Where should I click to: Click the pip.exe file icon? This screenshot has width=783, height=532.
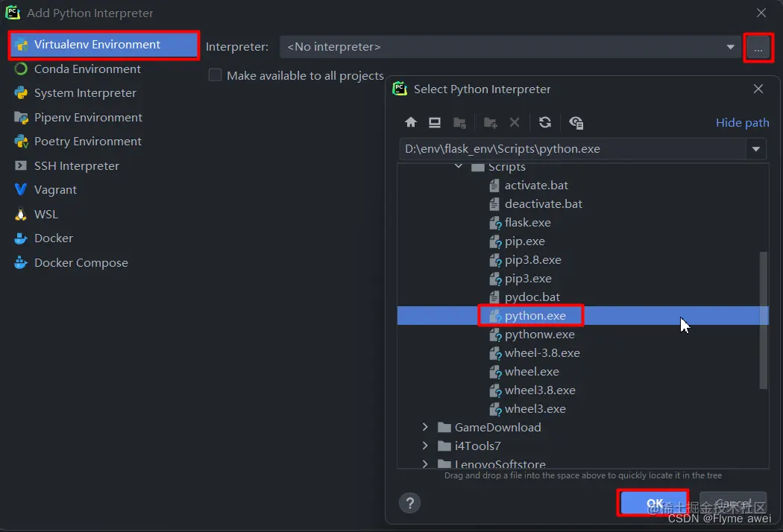[495, 241]
